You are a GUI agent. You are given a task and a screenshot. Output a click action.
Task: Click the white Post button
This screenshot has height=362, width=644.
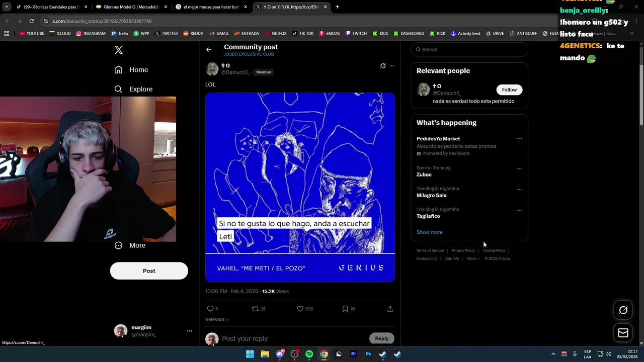pyautogui.click(x=149, y=270)
